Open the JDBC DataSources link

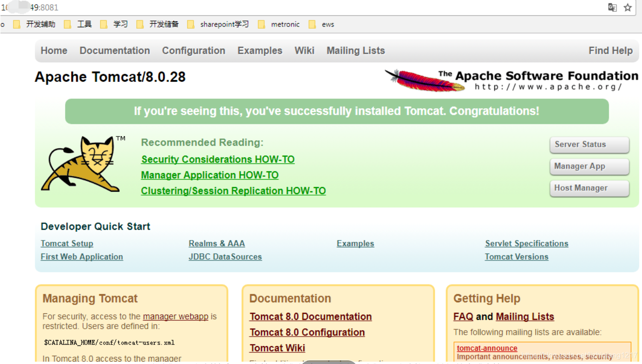pyautogui.click(x=225, y=257)
